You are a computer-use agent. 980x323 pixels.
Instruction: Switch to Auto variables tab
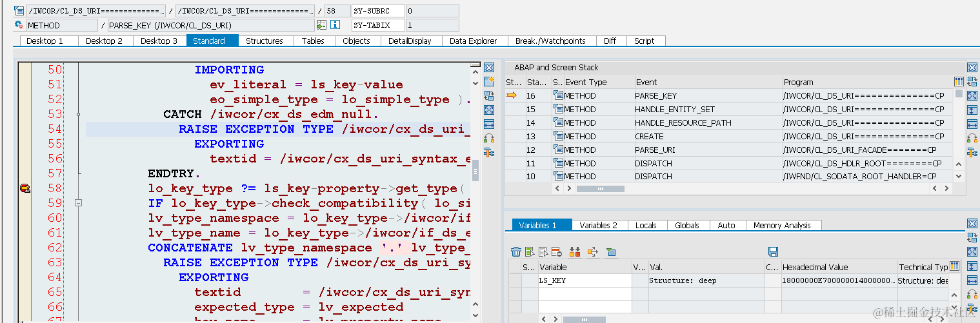click(726, 225)
